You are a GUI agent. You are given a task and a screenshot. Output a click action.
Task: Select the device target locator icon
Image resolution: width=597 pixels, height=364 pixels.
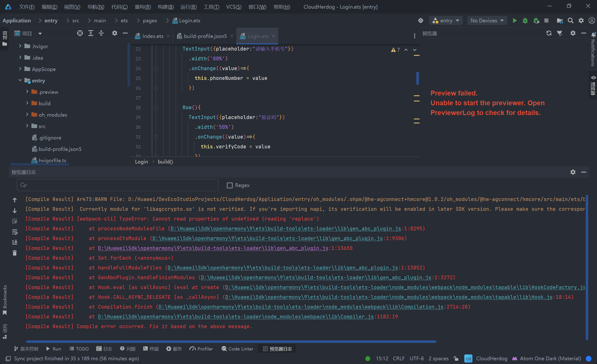pyautogui.click(x=421, y=20)
